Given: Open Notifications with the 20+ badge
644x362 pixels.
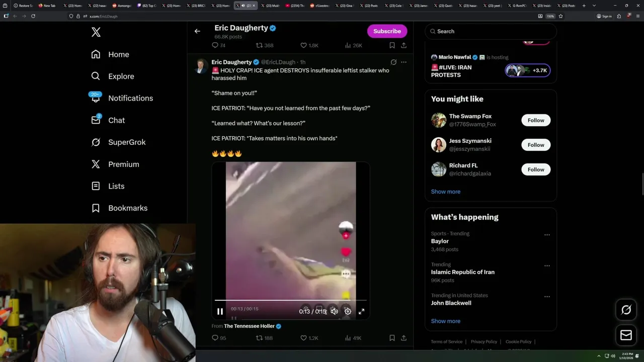Looking at the screenshot, I should (122, 98).
